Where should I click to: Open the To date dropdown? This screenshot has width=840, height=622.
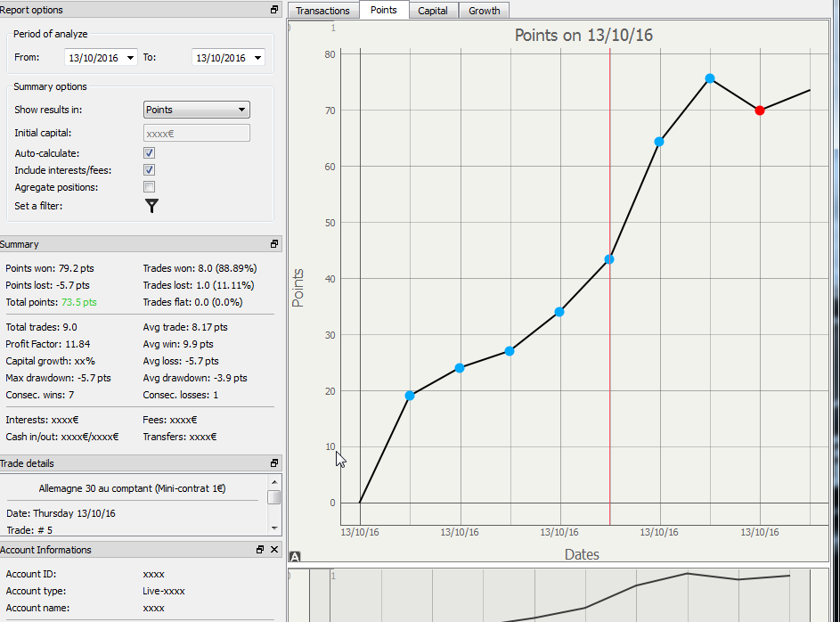click(x=257, y=57)
